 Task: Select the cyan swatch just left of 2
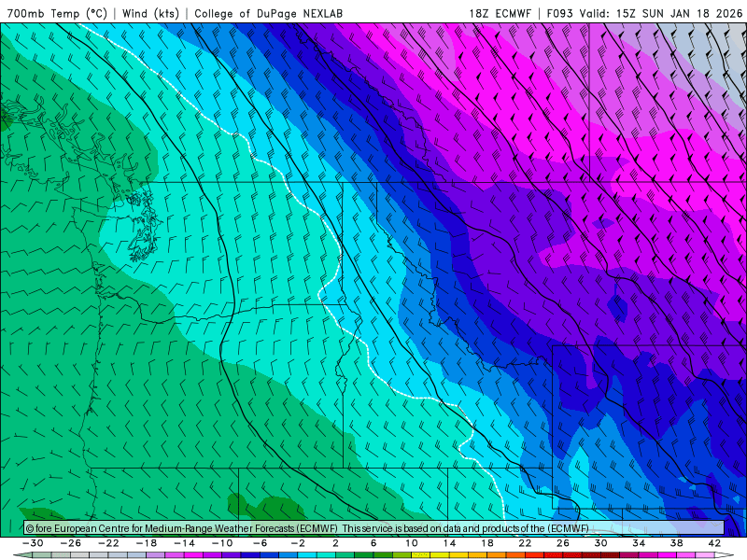click(x=326, y=555)
